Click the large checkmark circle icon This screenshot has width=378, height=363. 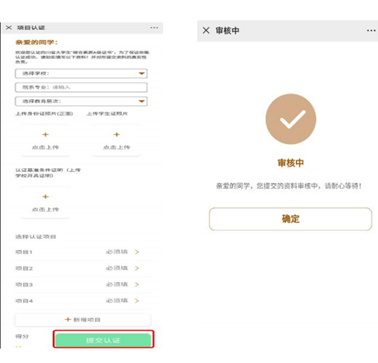[291, 119]
